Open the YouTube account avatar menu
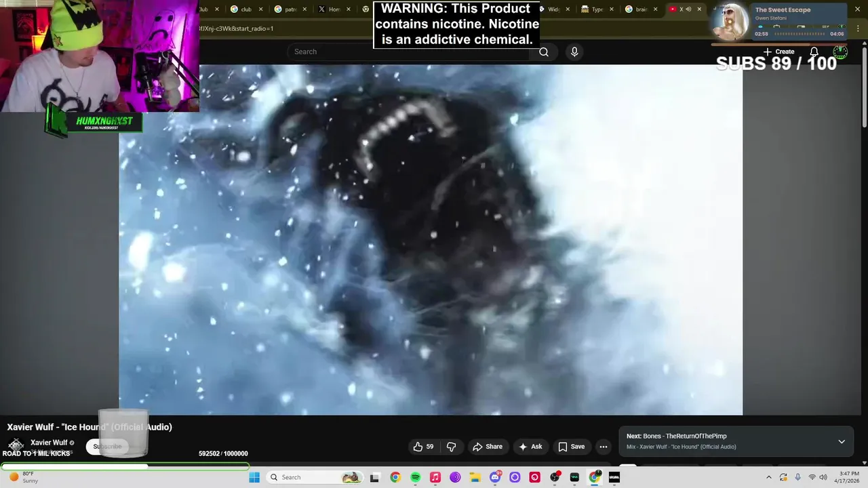Viewport: 868px width, 488px height. (x=840, y=52)
